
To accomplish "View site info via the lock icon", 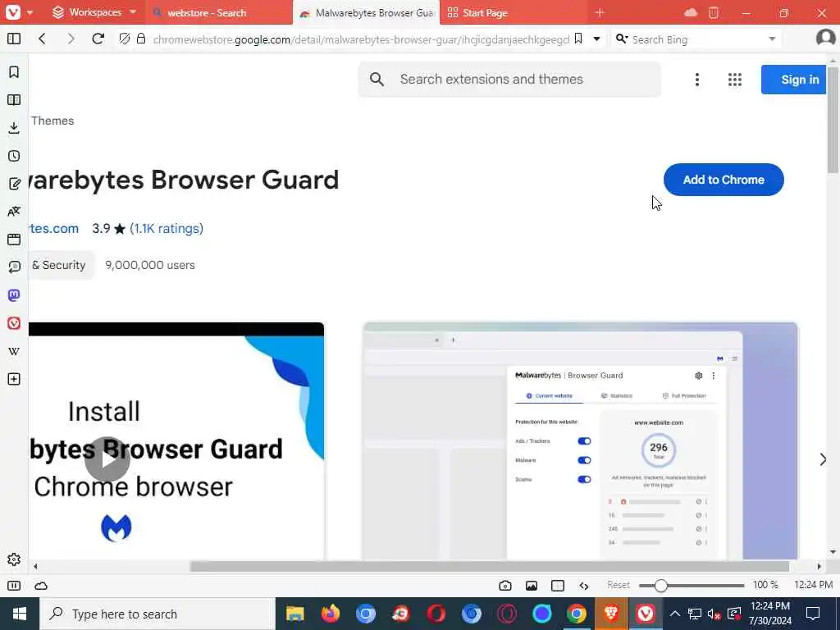I will (x=141, y=39).
